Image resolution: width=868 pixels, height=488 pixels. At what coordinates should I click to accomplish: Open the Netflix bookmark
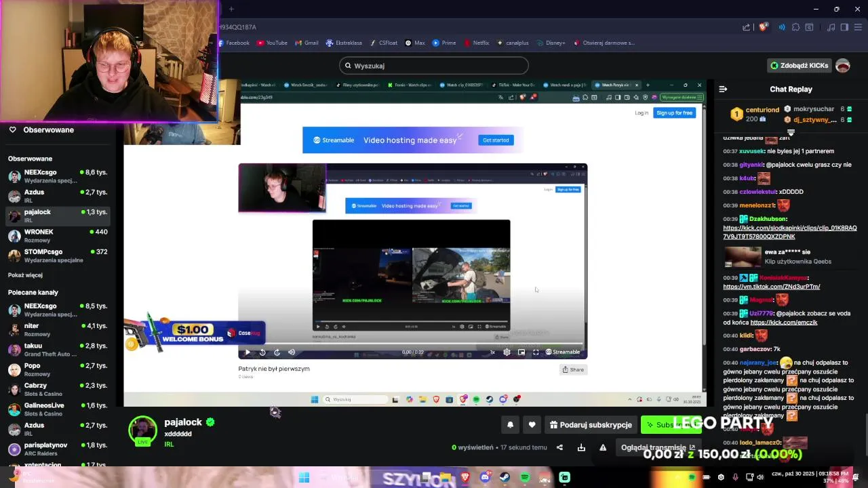[477, 43]
